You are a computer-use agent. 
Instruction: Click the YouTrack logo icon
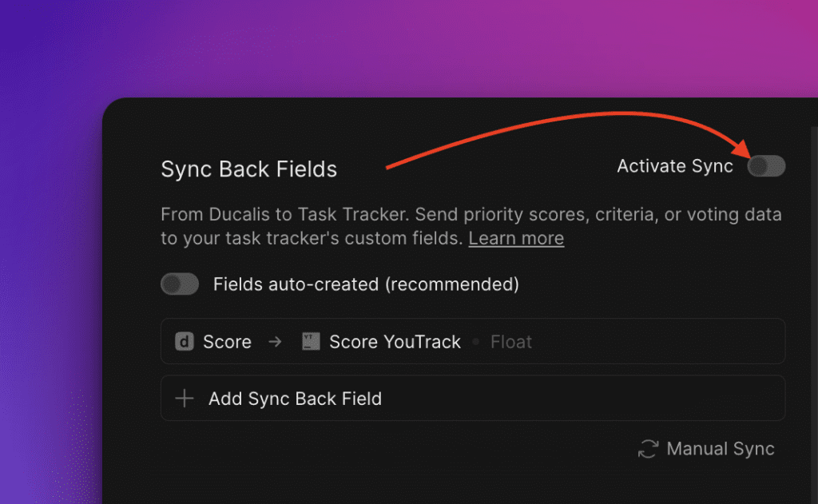point(311,342)
